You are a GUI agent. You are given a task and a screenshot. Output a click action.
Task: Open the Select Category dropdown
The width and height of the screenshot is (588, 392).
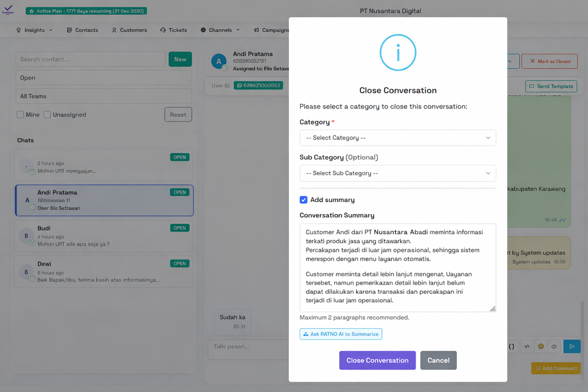(x=397, y=138)
